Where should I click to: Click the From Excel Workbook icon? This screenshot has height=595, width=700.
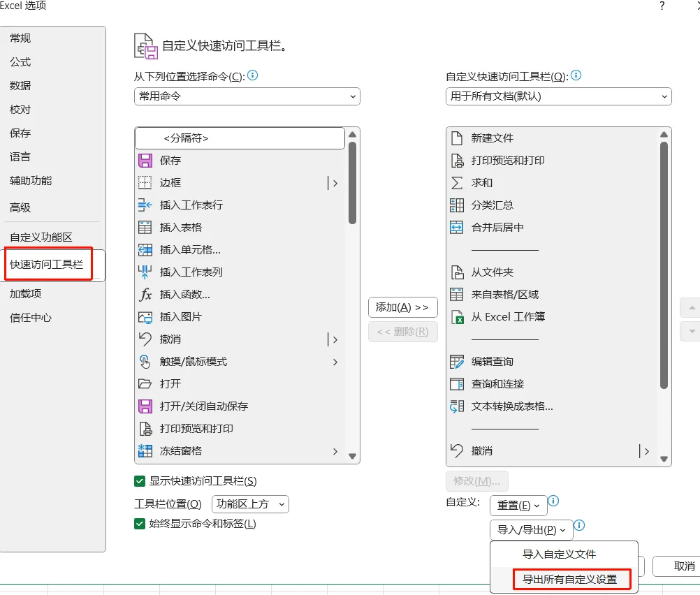457,317
